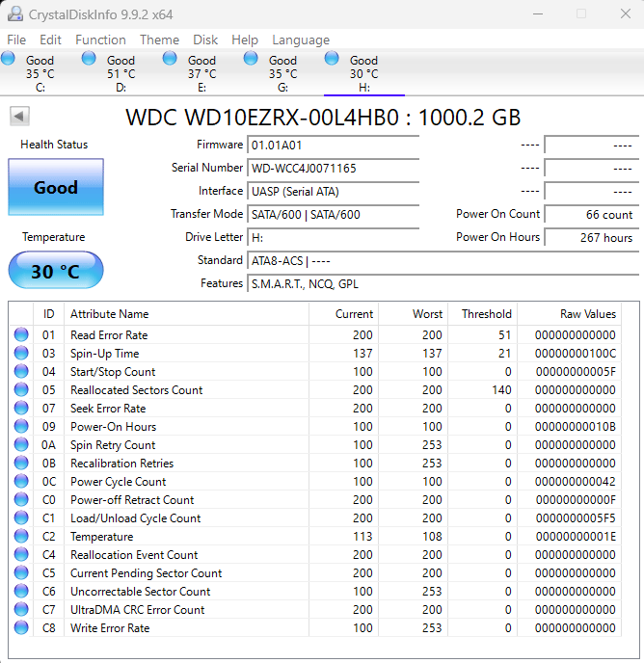Click the status orb for Load/Unload Cycle Count
This screenshot has height=663, width=644.
pyautogui.click(x=21, y=518)
